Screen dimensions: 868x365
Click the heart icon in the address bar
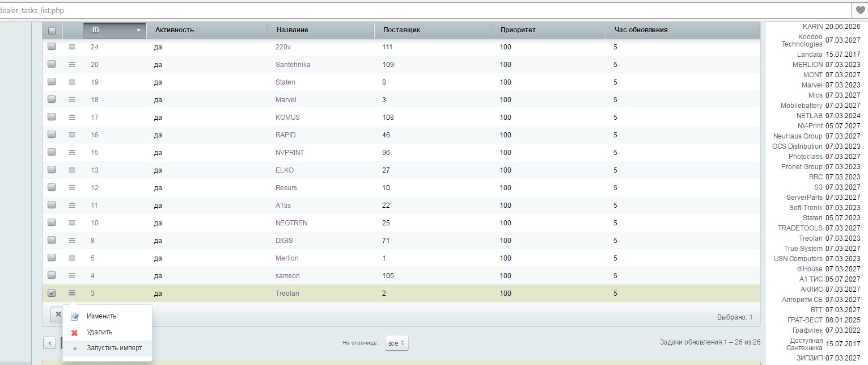point(860,10)
